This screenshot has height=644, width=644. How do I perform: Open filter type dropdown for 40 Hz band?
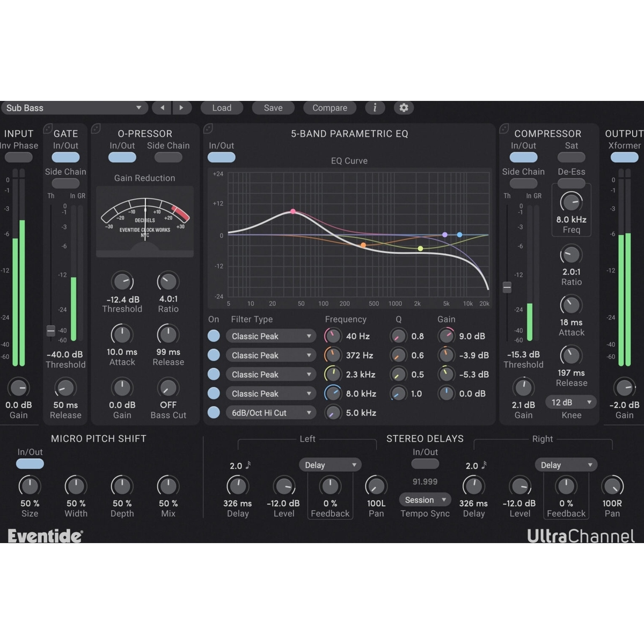coord(270,336)
